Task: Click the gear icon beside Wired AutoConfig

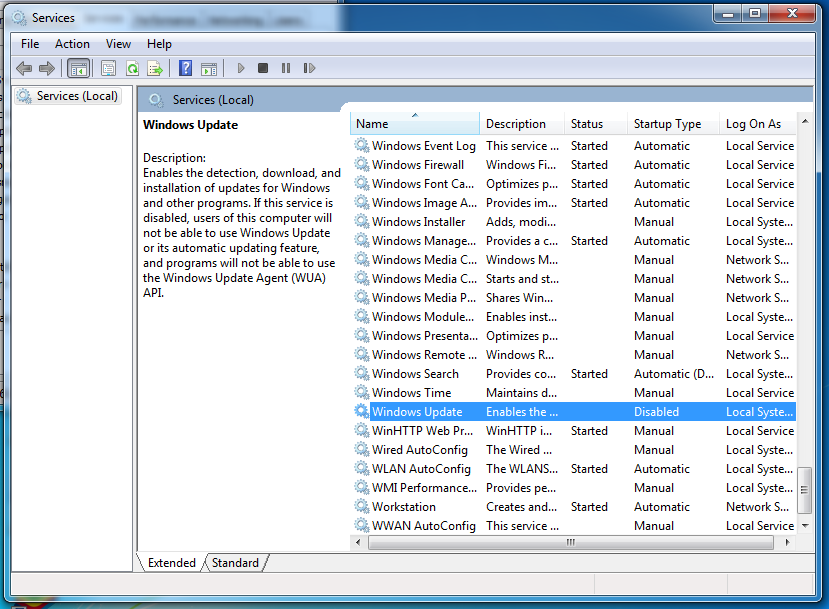Action: pyautogui.click(x=362, y=449)
